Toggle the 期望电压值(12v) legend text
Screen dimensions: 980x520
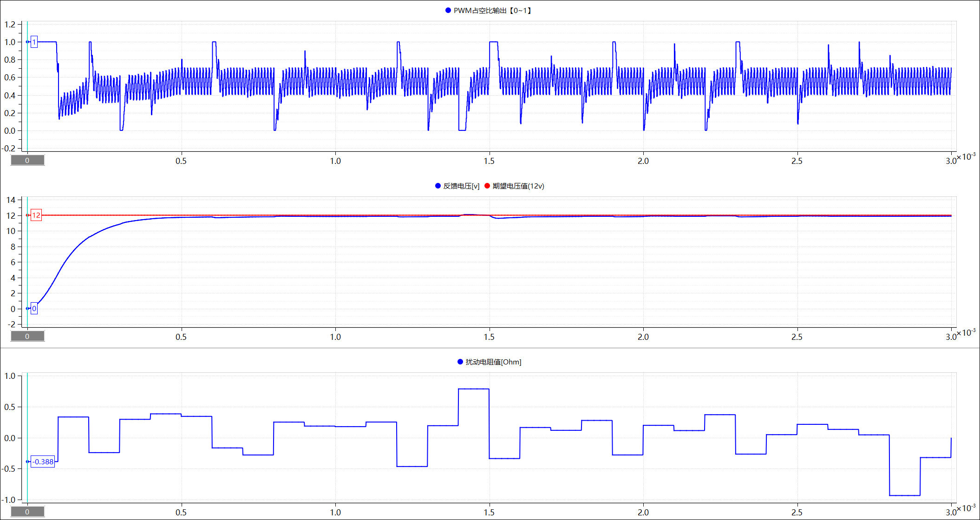tap(518, 186)
